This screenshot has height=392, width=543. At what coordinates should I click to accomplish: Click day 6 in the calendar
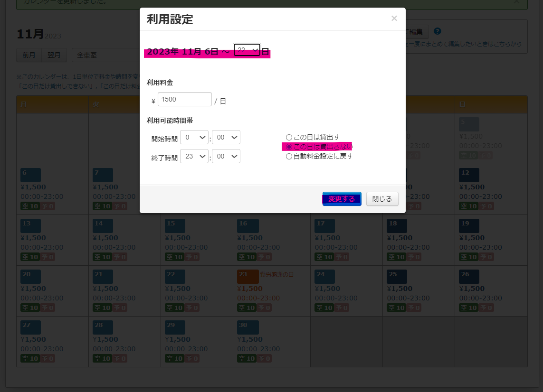30,175
